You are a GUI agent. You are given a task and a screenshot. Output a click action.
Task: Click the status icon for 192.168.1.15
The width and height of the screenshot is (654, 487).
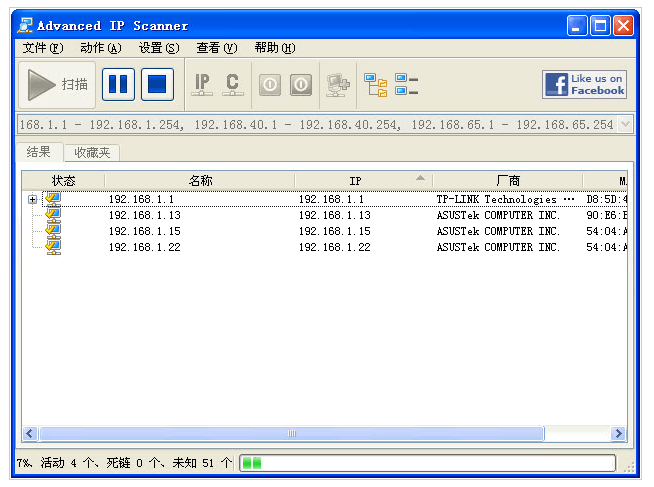[53, 231]
